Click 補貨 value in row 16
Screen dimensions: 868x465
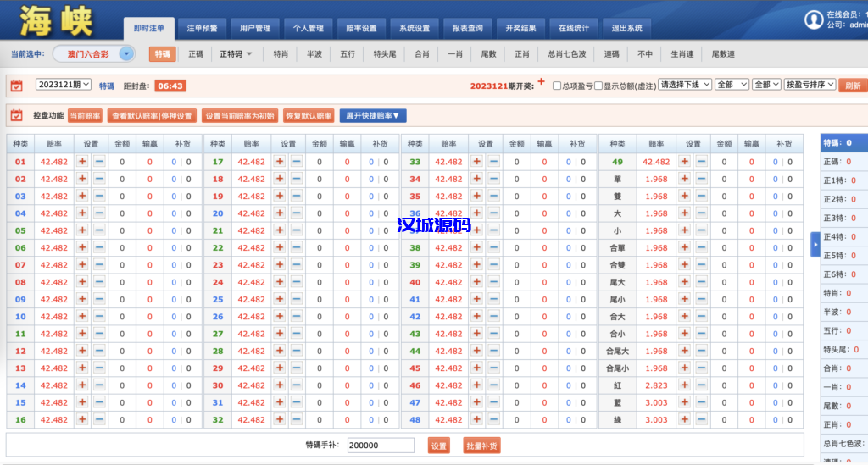tap(181, 419)
